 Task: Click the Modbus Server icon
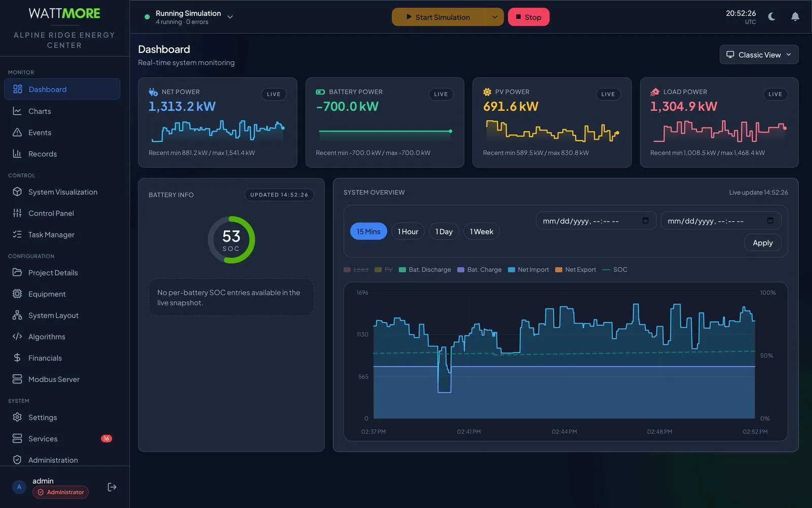(17, 379)
